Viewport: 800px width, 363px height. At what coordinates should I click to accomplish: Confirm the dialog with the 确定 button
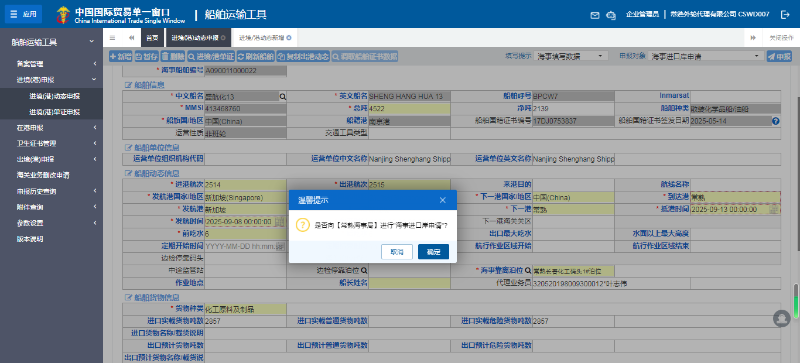tap(433, 252)
